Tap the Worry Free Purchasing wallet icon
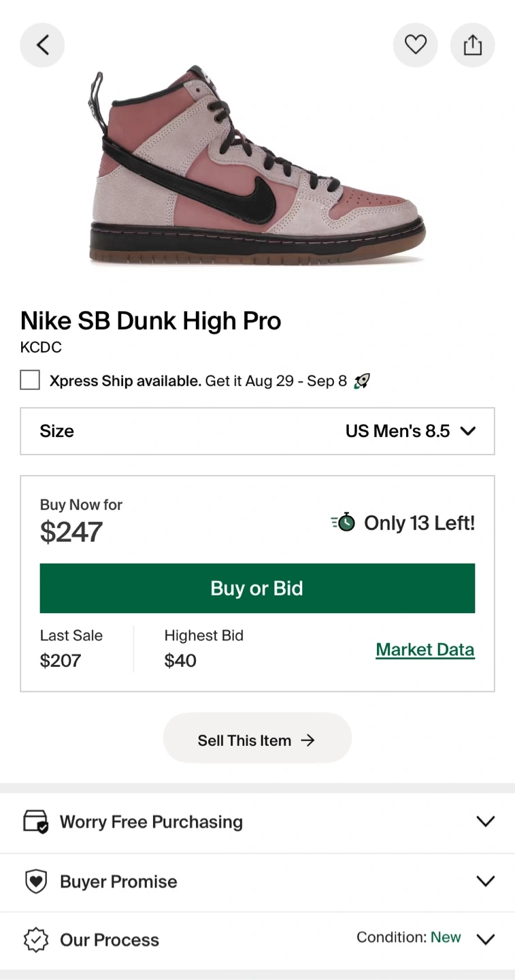 point(35,821)
